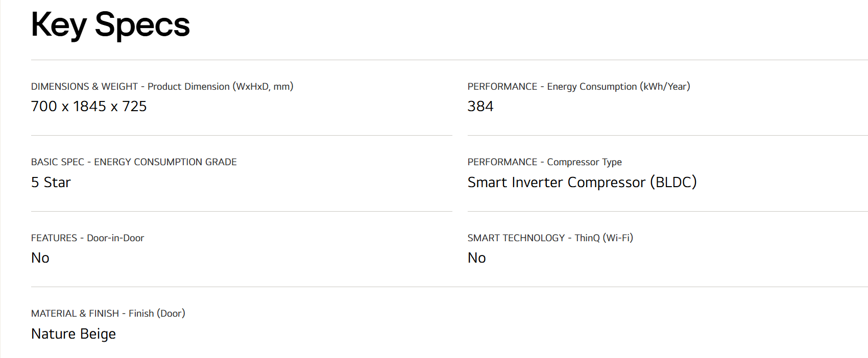868x358 pixels.
Task: Select the Nature Beige finish value
Action: point(74,334)
